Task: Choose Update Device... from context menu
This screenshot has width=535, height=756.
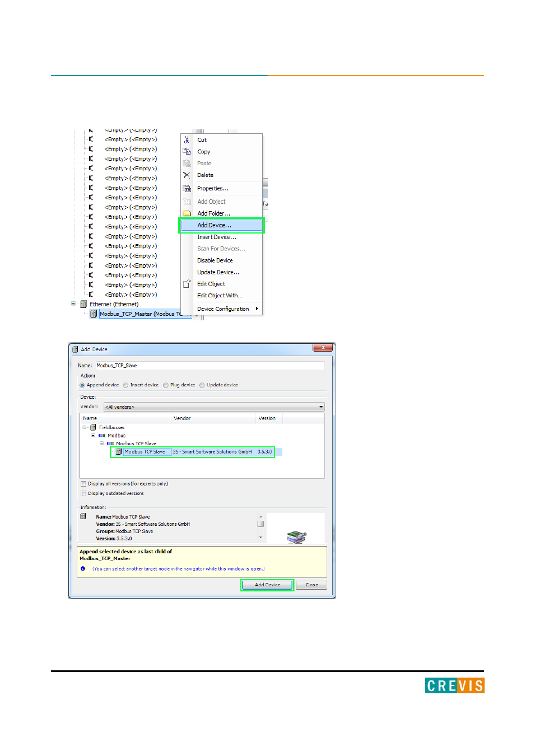Action: (x=221, y=272)
